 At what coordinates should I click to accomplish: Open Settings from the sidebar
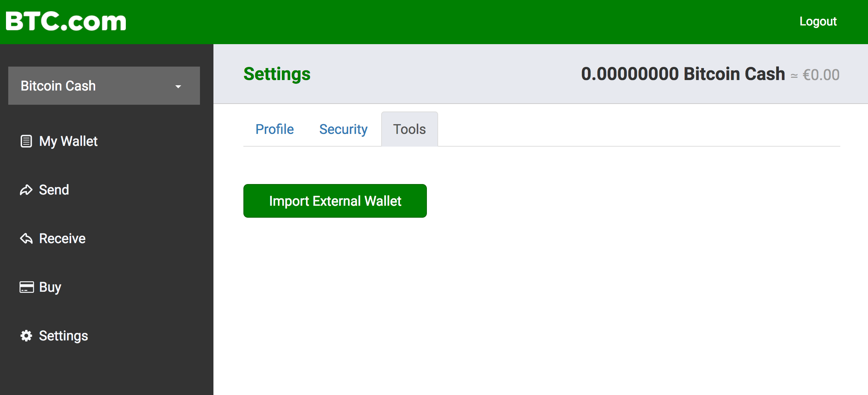64,336
